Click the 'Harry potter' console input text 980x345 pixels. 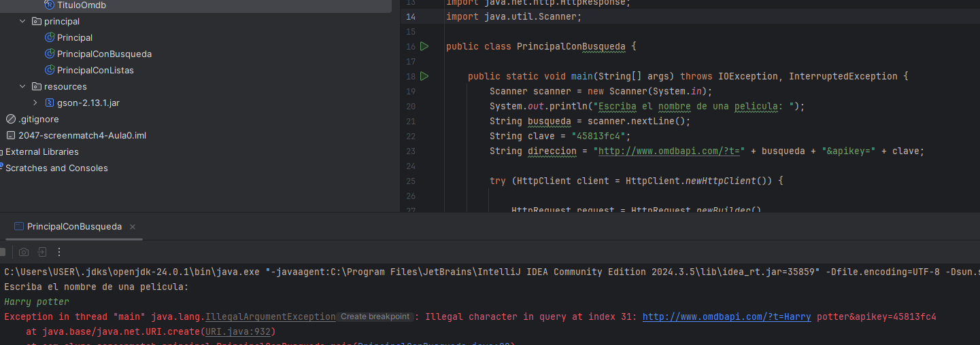[x=37, y=302]
